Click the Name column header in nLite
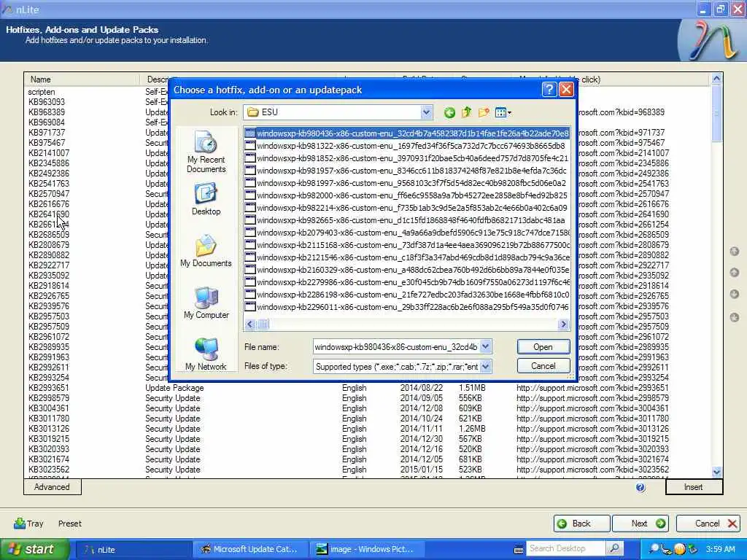Screen dimensions: 747x560 click(82, 79)
